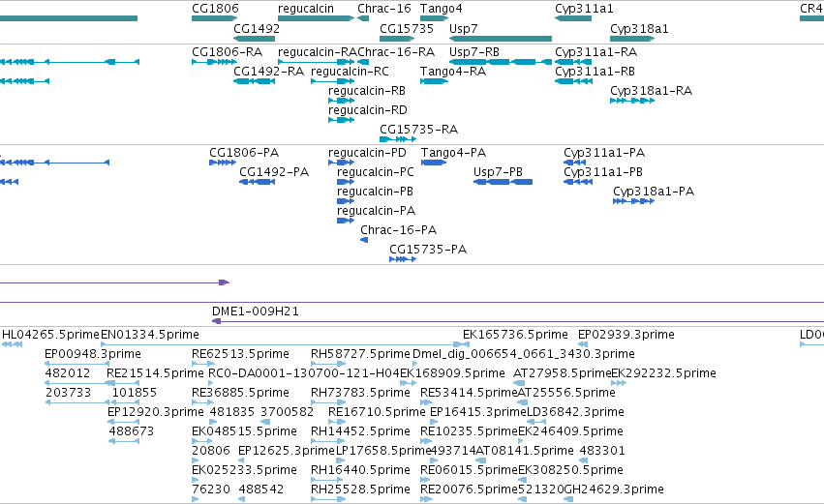Select the Usp7 gene label
The height and width of the screenshot is (504, 824).
pos(463,28)
